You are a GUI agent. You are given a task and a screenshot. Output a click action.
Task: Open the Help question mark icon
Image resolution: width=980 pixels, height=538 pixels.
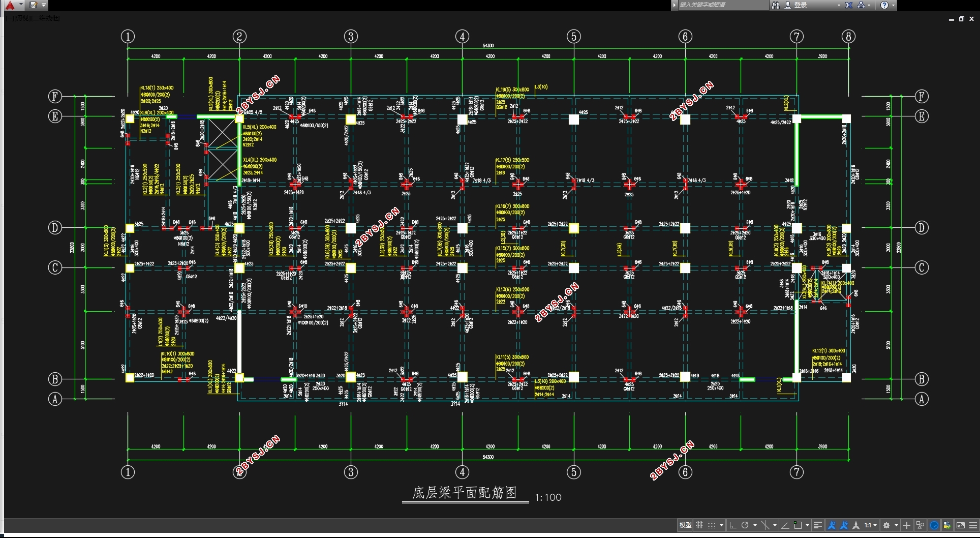coord(884,5)
